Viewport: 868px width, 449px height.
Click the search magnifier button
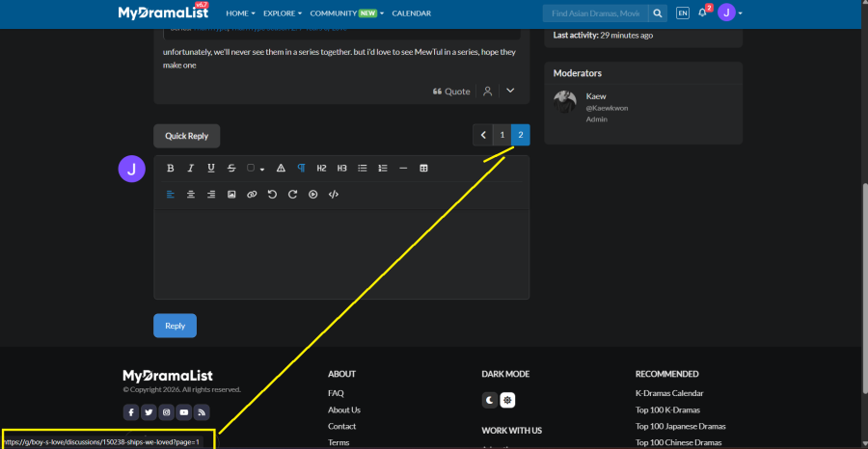[x=658, y=13]
